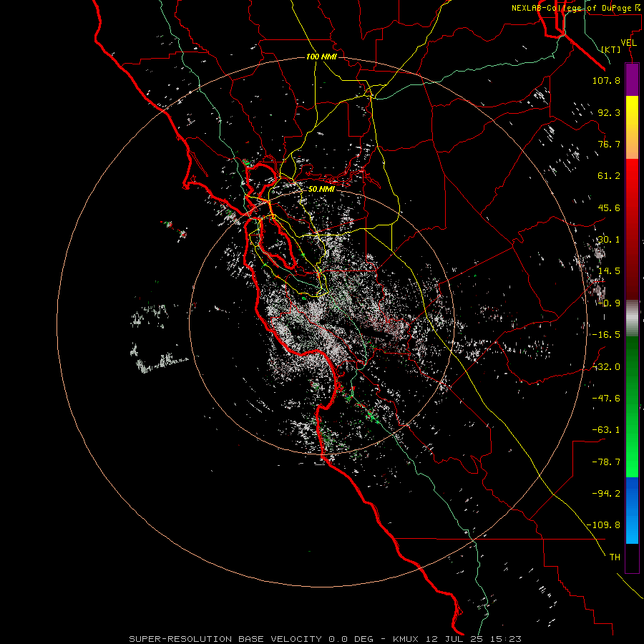Image resolution: width=644 pixels, height=644 pixels.
Task: Click the -94.2 velocity scale value
Action: tap(606, 493)
